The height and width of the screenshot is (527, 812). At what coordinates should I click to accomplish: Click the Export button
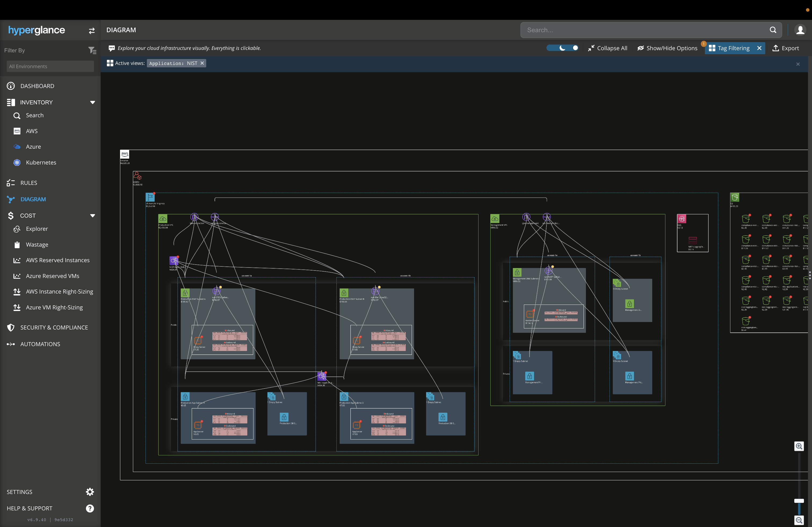pos(785,48)
